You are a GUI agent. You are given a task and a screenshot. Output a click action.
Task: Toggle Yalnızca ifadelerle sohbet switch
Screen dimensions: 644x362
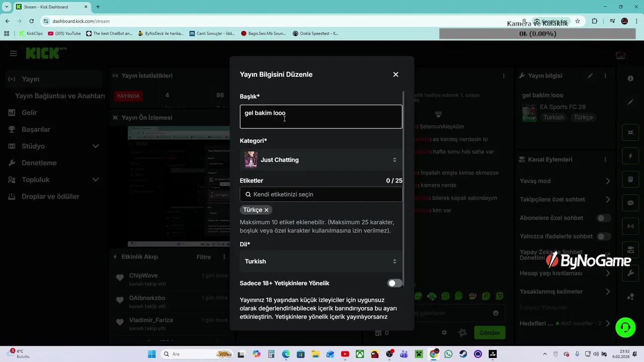(x=604, y=236)
